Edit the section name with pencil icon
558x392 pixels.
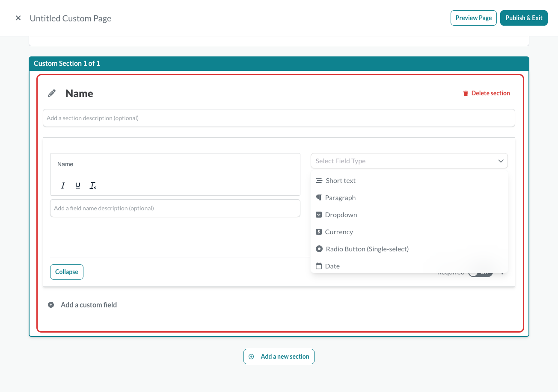coord(52,93)
